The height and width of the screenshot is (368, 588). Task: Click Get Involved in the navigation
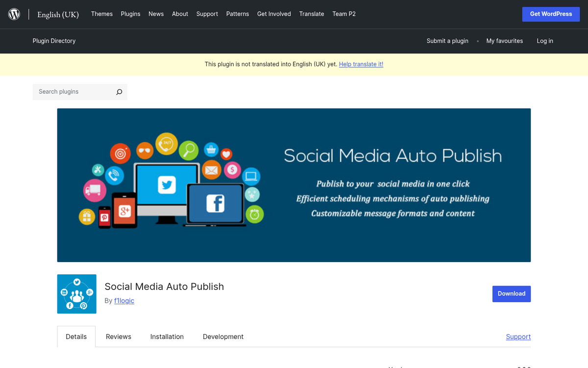(x=274, y=14)
